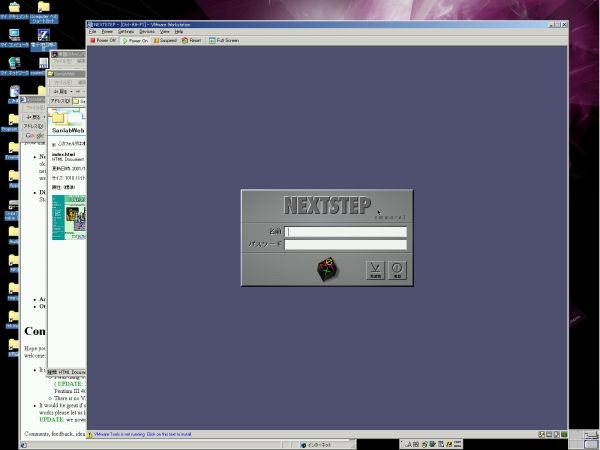The width and height of the screenshot is (600, 450).
Task: Select the My Computer desktop icon
Action: [14, 38]
